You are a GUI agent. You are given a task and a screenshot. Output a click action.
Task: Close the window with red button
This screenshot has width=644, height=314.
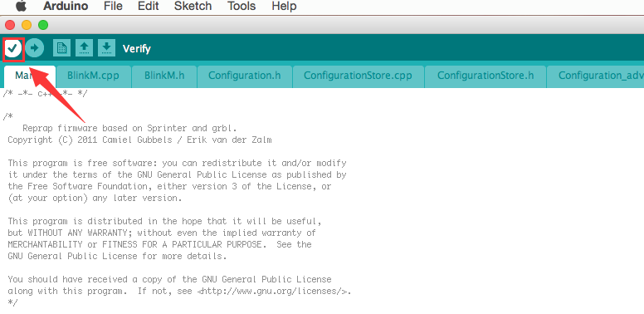10,25
